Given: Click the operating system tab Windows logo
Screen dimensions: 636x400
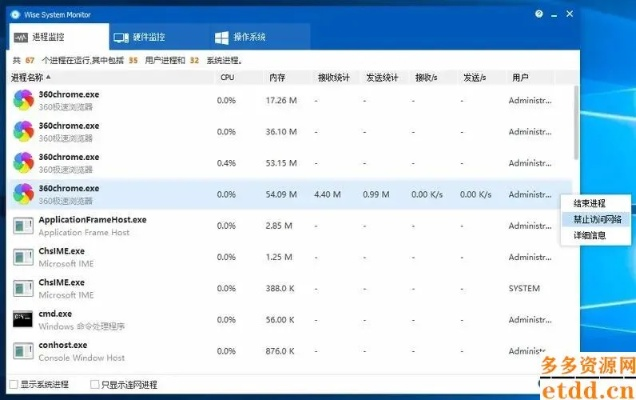Looking at the screenshot, I should coord(221,38).
